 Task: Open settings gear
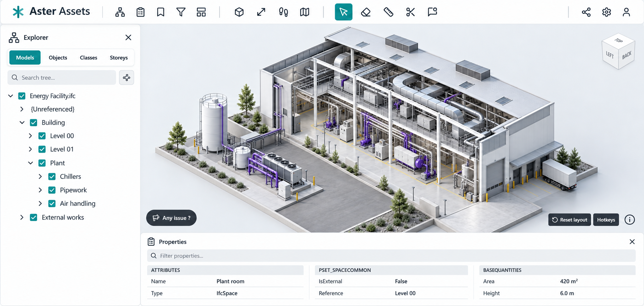point(607,12)
